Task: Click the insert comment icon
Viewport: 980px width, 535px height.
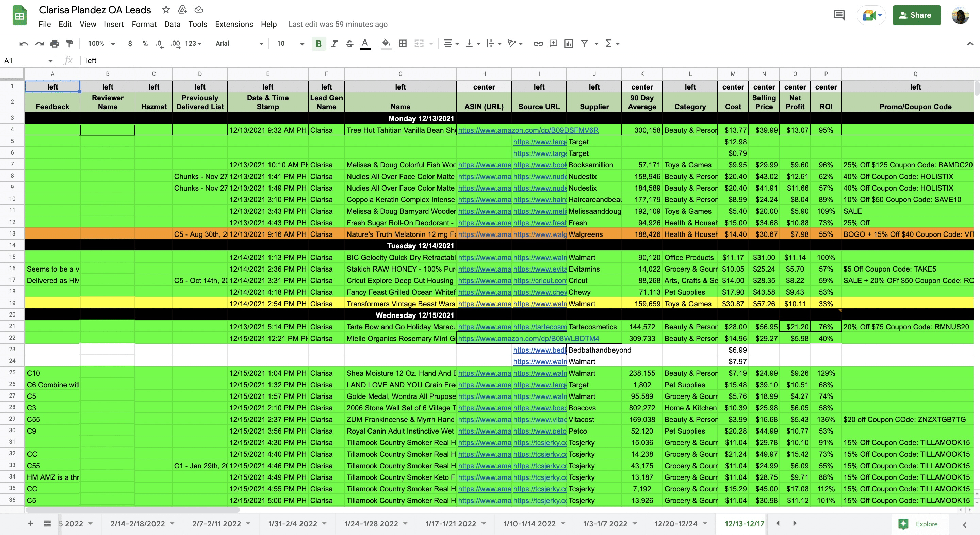Action: 553,44
